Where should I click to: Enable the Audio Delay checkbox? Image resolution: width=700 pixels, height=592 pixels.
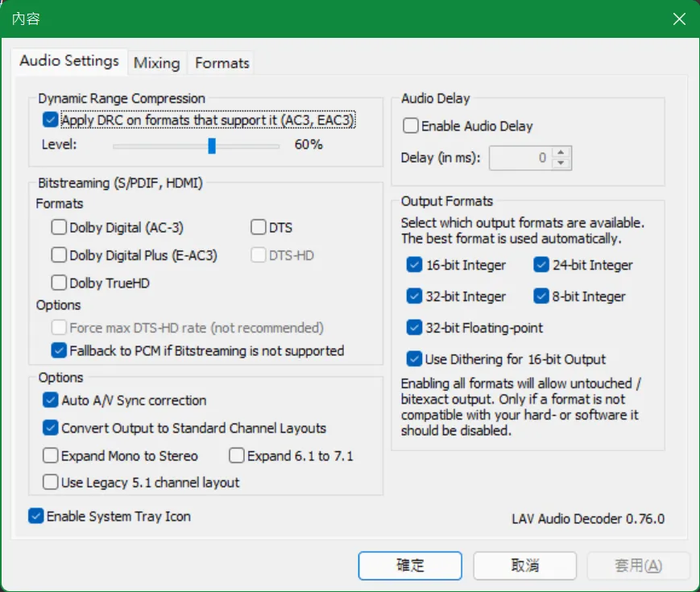click(x=411, y=126)
